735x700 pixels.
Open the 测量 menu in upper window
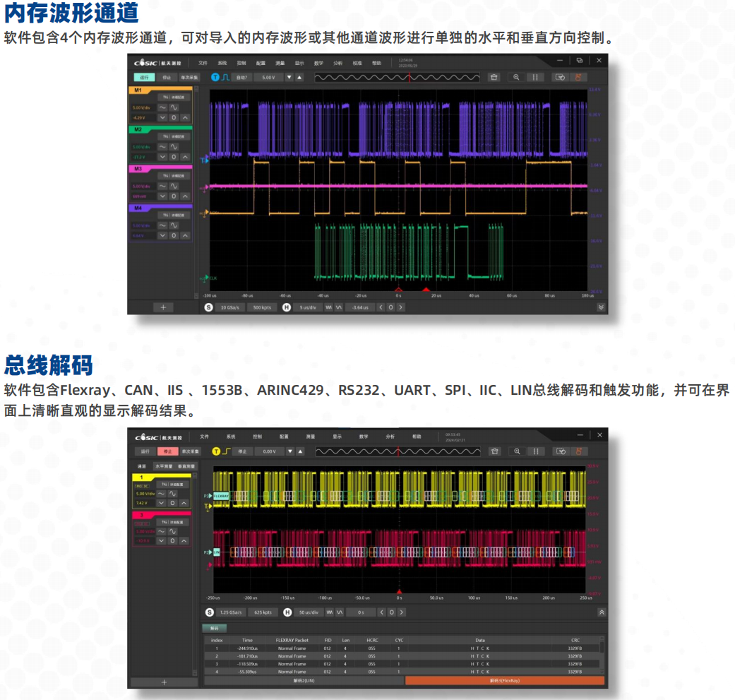coord(280,63)
